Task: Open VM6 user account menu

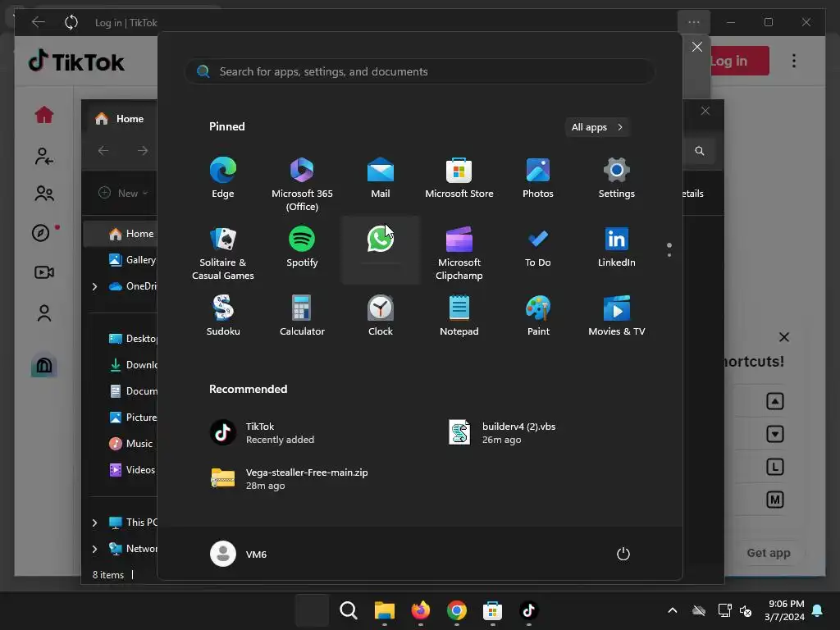Action: pyautogui.click(x=239, y=554)
